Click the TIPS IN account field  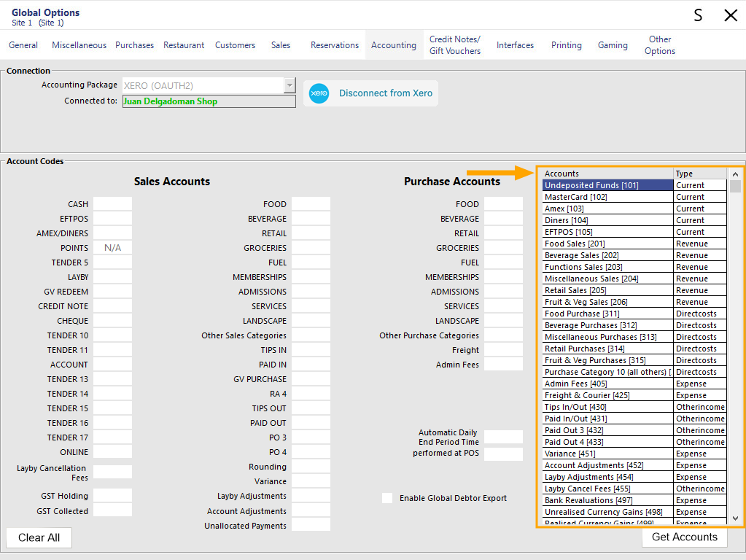pos(311,350)
